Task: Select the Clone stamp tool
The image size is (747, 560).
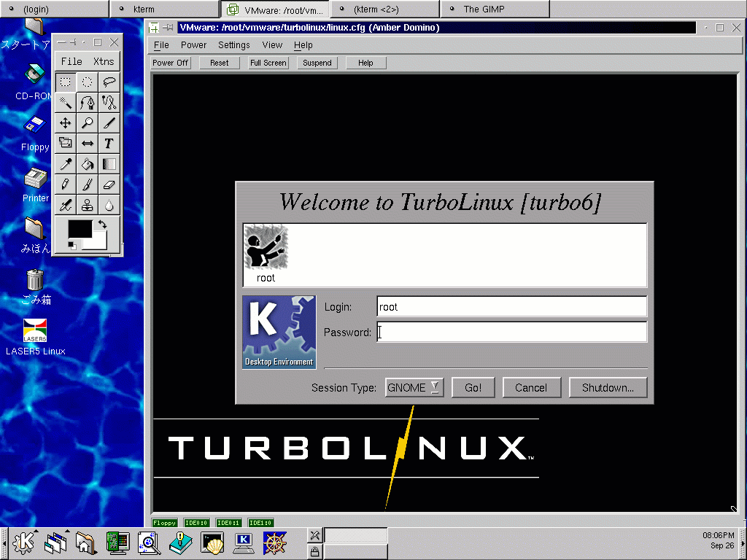Action: tap(88, 205)
